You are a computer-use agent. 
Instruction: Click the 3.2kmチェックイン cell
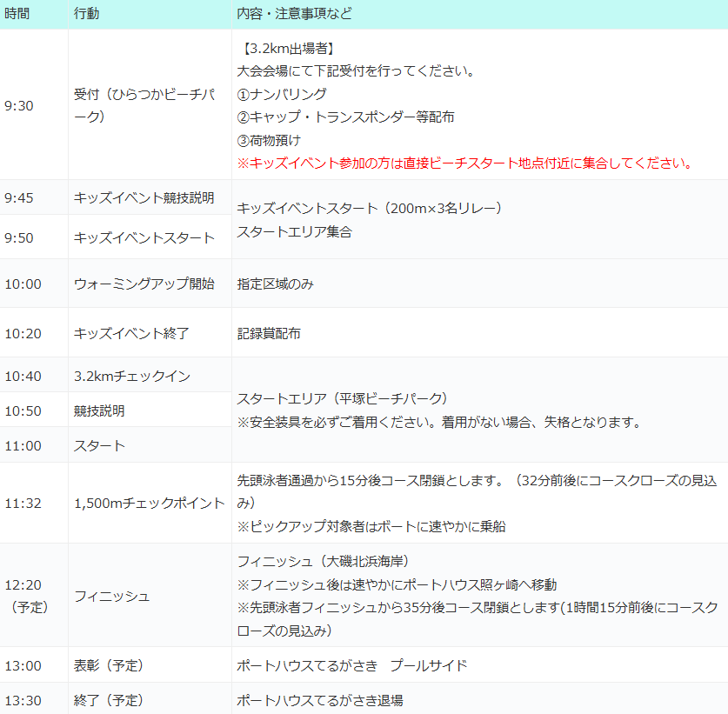point(132,376)
